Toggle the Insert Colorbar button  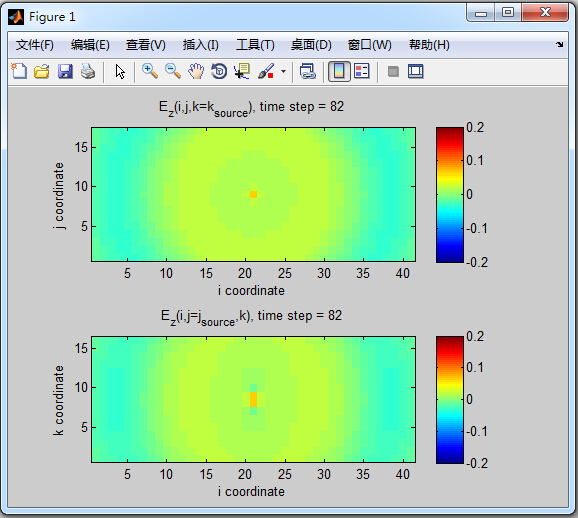(339, 71)
